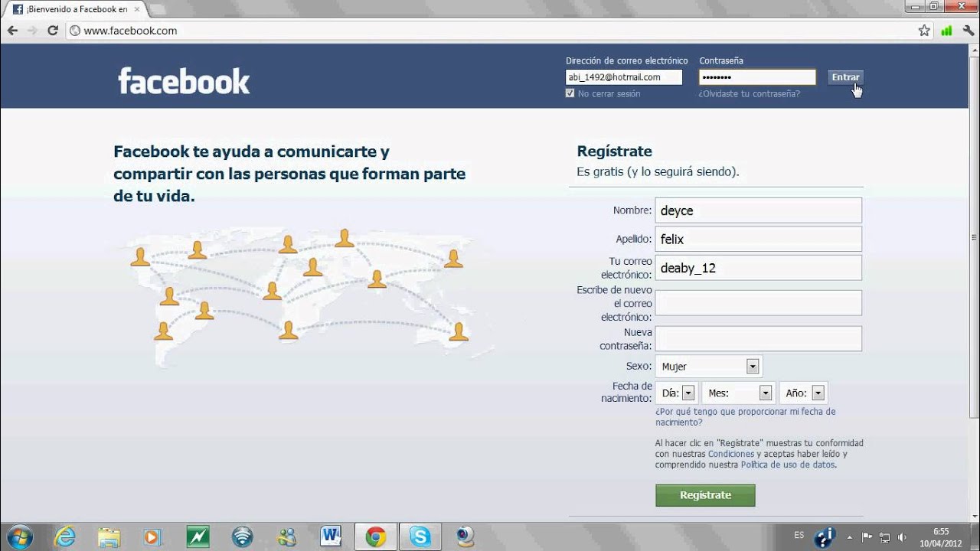This screenshot has width=980, height=551.
Task: Click the Nombre field containing deyce
Action: [759, 210]
